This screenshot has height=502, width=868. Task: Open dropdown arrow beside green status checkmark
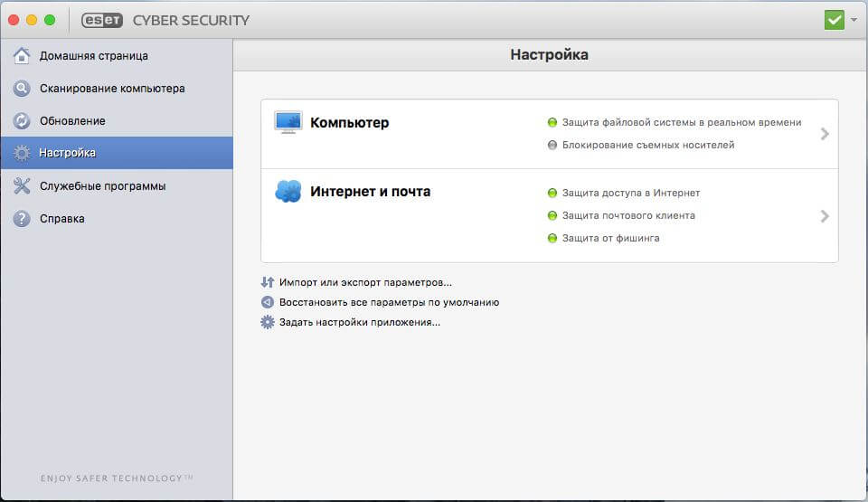coord(854,20)
